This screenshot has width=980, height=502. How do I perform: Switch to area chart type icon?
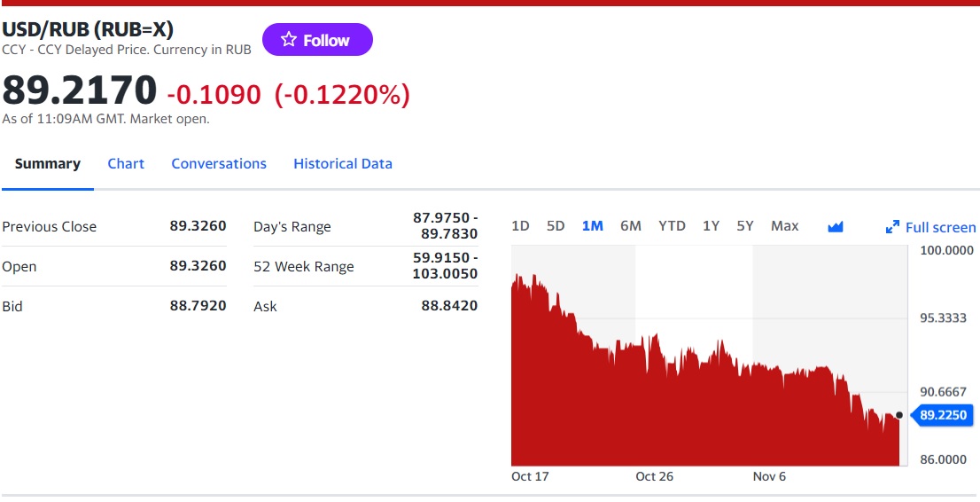click(x=835, y=226)
